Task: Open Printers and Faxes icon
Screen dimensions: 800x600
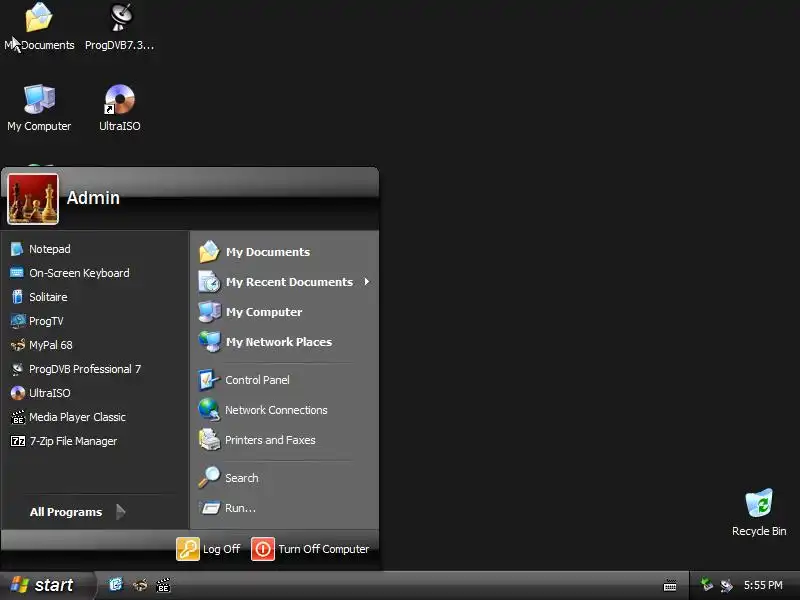Action: pyautogui.click(x=209, y=440)
